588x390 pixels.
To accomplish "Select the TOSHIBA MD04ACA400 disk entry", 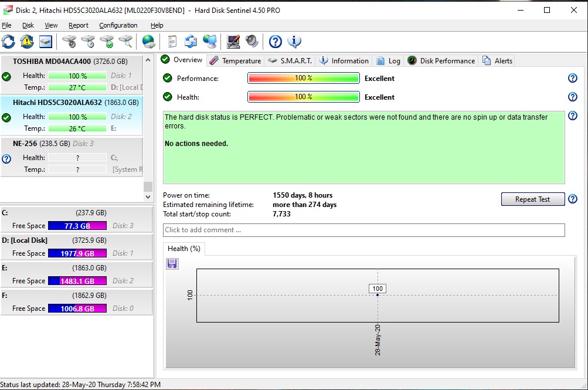I will [72, 74].
